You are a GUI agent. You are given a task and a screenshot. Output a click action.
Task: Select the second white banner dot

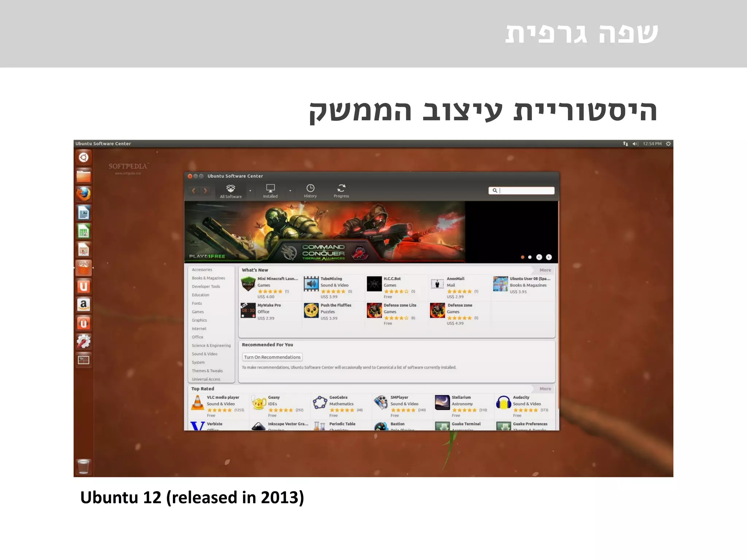[530, 257]
